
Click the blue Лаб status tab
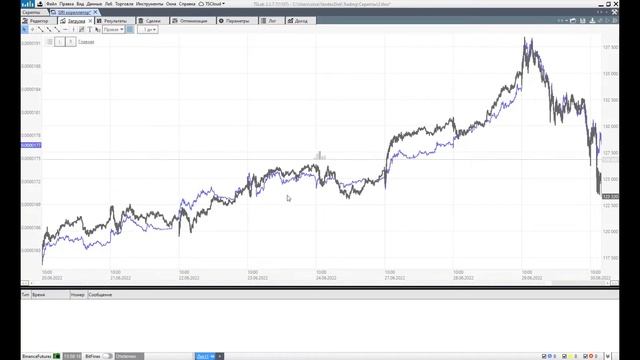coord(205,356)
